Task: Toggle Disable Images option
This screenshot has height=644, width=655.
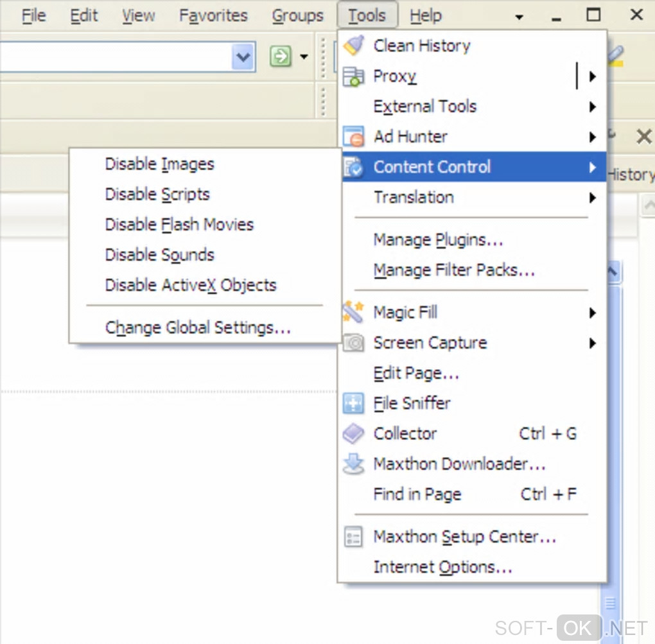Action: 205,164
